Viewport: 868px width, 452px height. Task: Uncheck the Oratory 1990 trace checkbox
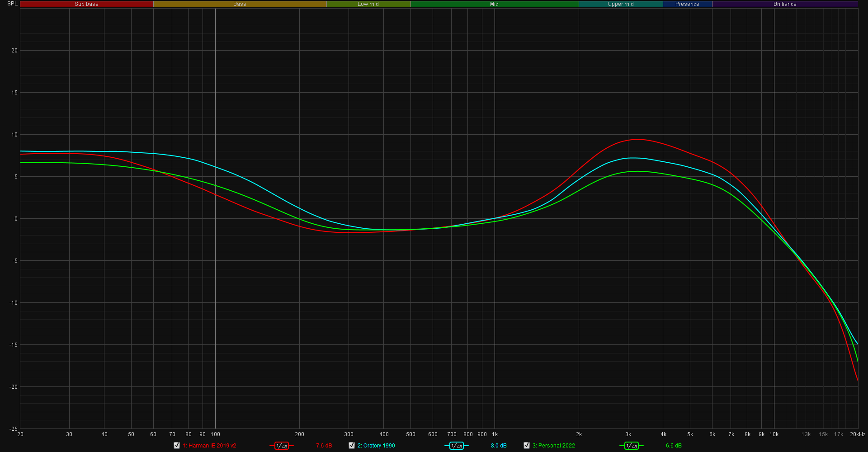[x=352, y=445]
